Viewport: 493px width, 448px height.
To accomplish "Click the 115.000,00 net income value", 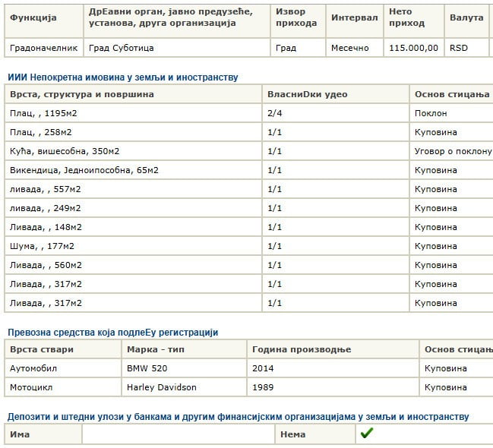I will [414, 48].
